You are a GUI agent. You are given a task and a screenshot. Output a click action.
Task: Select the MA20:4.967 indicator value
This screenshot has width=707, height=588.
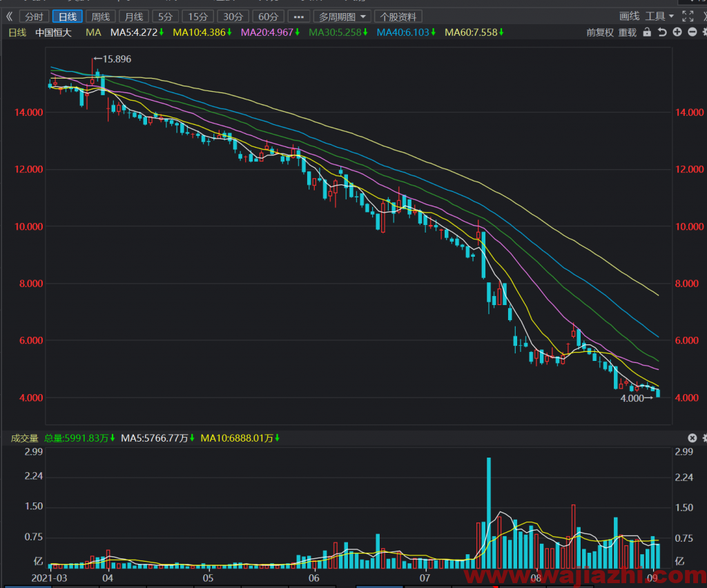click(270, 32)
